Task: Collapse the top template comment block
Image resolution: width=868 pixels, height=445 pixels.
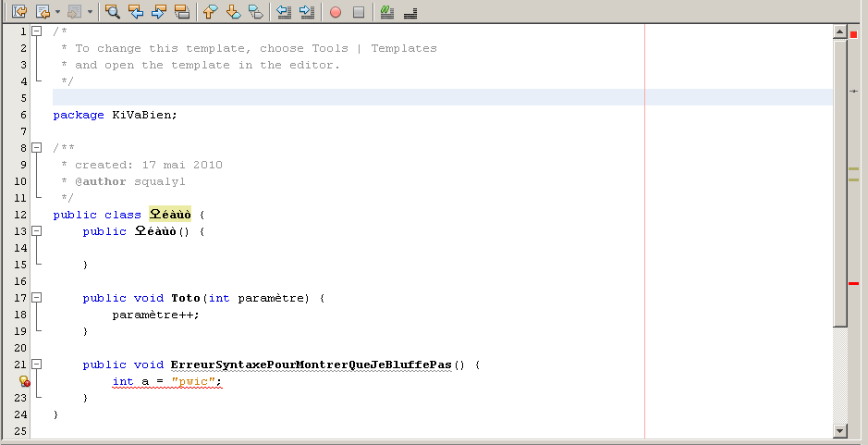Action: [x=36, y=31]
